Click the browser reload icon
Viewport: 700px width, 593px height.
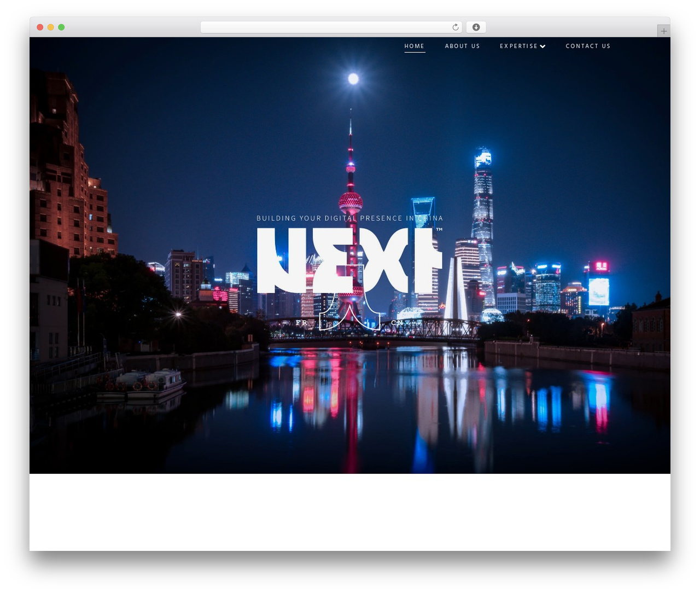455,27
